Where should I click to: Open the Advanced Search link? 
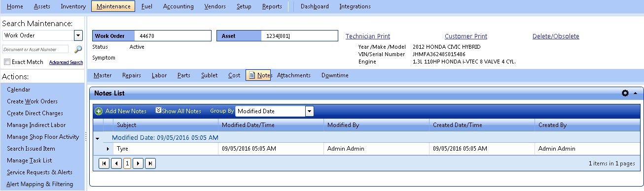pos(66,63)
